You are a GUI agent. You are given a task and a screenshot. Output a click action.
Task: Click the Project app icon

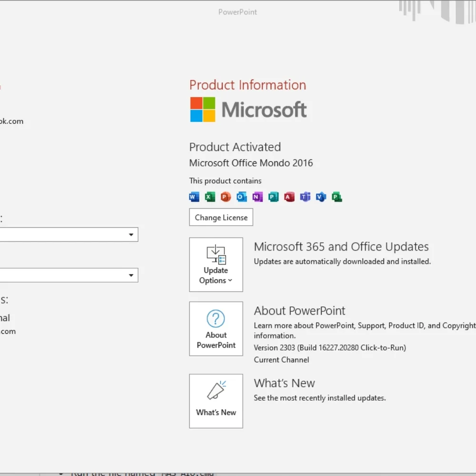[337, 197]
